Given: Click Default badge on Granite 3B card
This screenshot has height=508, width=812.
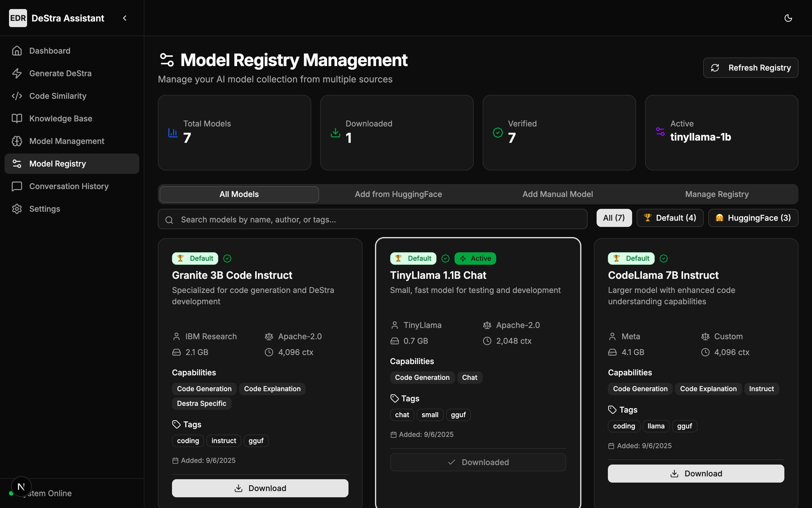Looking at the screenshot, I should 195,258.
